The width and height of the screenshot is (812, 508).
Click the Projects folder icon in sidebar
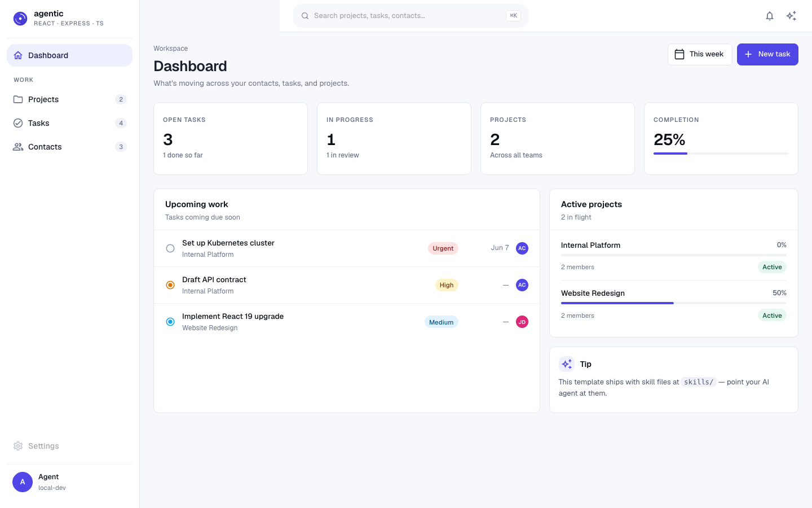pyautogui.click(x=18, y=99)
